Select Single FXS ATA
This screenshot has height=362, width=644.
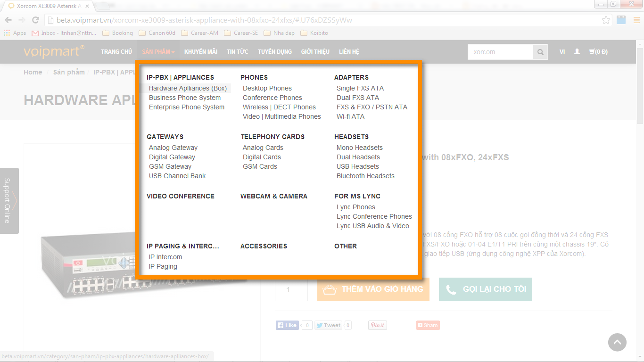[x=360, y=88]
